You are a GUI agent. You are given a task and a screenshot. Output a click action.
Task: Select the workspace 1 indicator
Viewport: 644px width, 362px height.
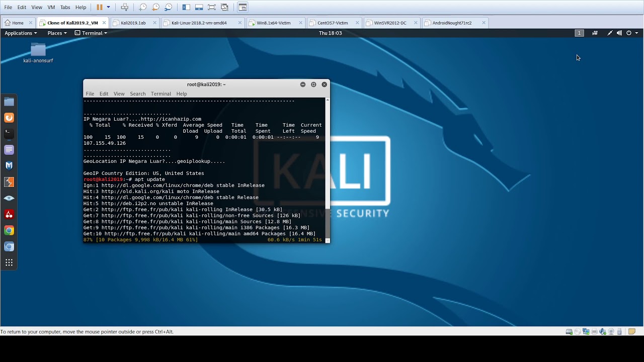579,33
